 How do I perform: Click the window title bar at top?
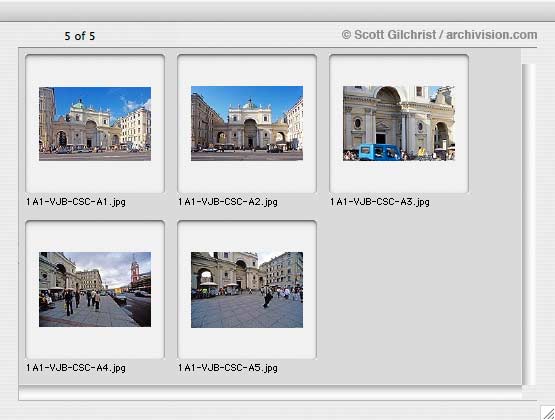[x=278, y=11]
